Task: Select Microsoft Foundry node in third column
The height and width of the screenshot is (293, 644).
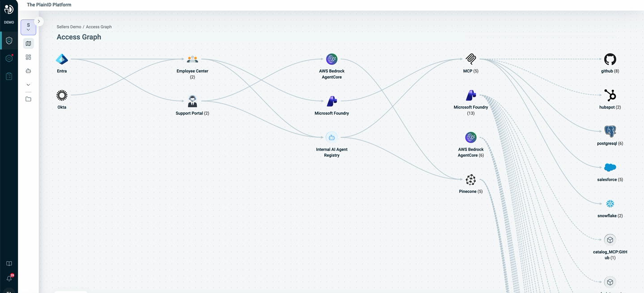Action: point(331,101)
